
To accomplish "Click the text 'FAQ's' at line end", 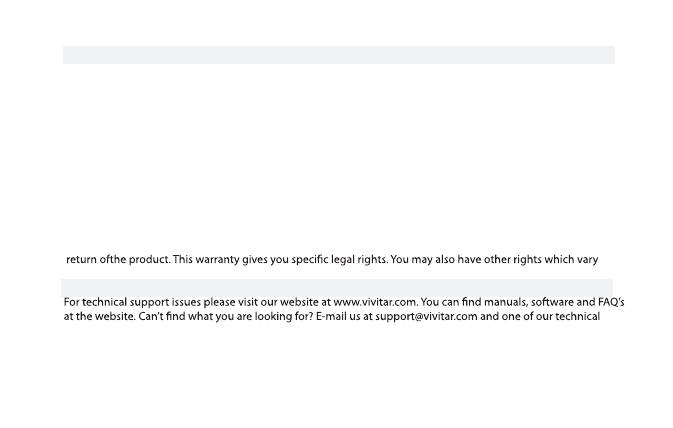I will click(x=611, y=303).
